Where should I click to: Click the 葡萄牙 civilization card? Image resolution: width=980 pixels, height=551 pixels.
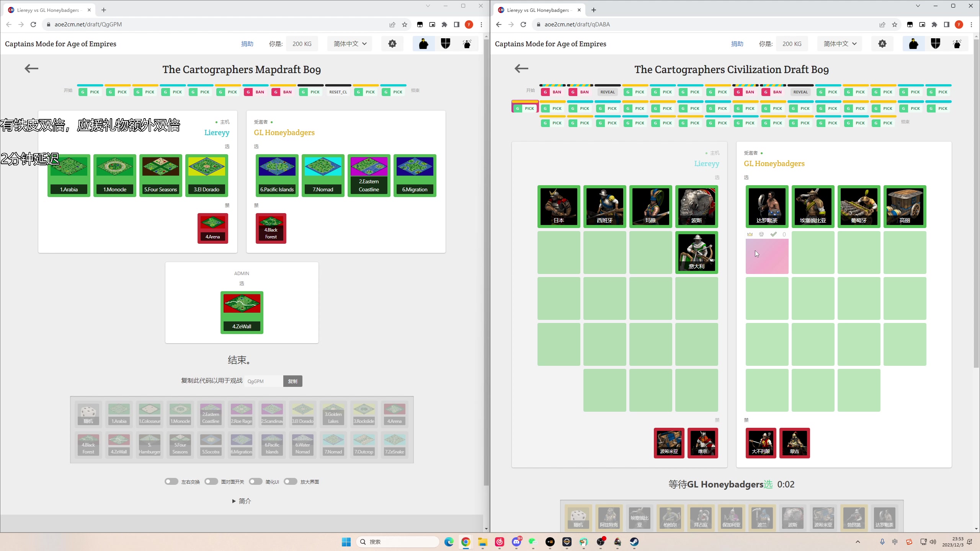859,207
